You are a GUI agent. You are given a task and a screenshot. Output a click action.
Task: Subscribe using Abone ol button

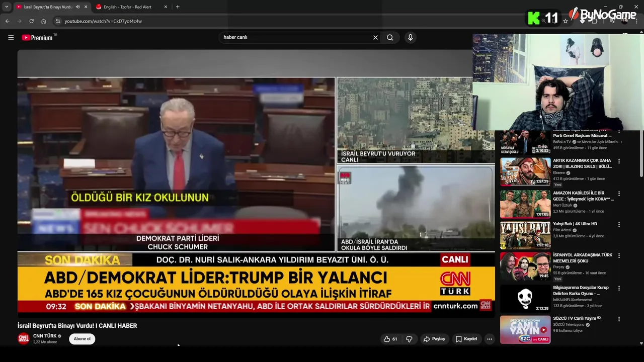pyautogui.click(x=82, y=339)
